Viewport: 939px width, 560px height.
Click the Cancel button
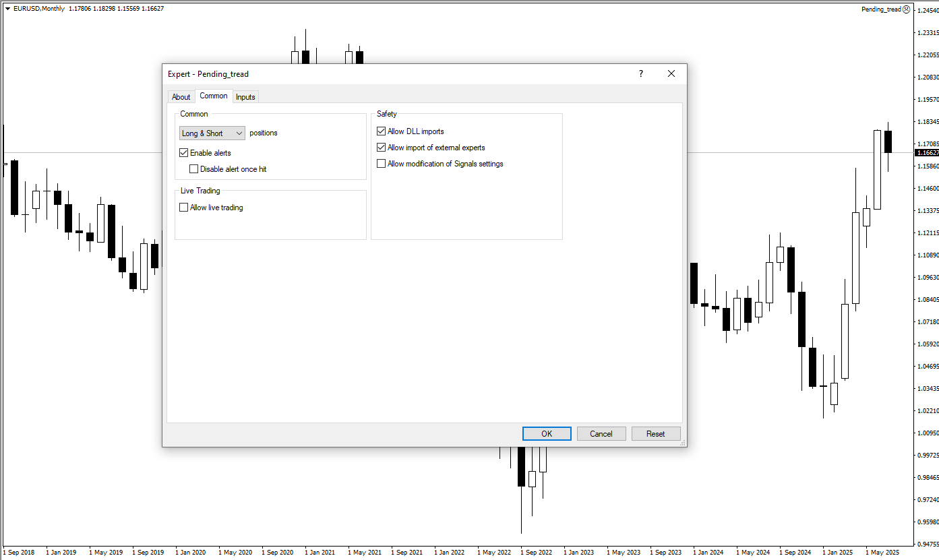point(601,434)
